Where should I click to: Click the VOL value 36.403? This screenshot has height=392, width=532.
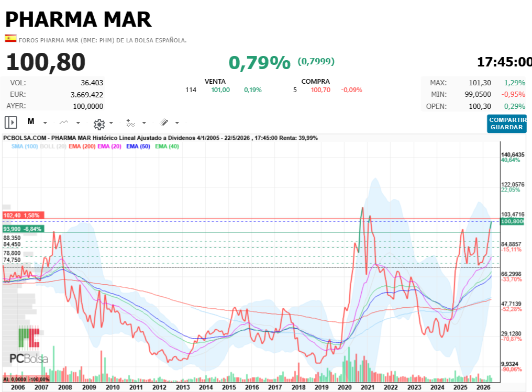pos(92,83)
